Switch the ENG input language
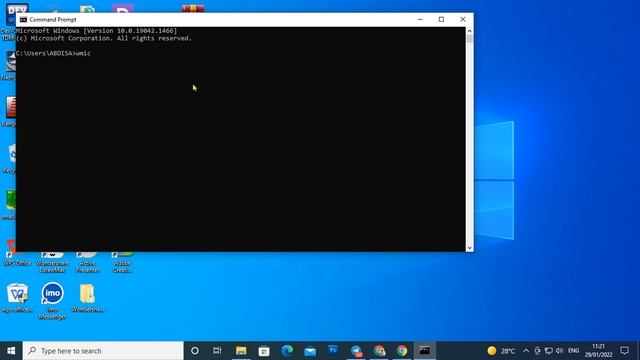Viewport: 640px width, 360px height. click(x=573, y=351)
